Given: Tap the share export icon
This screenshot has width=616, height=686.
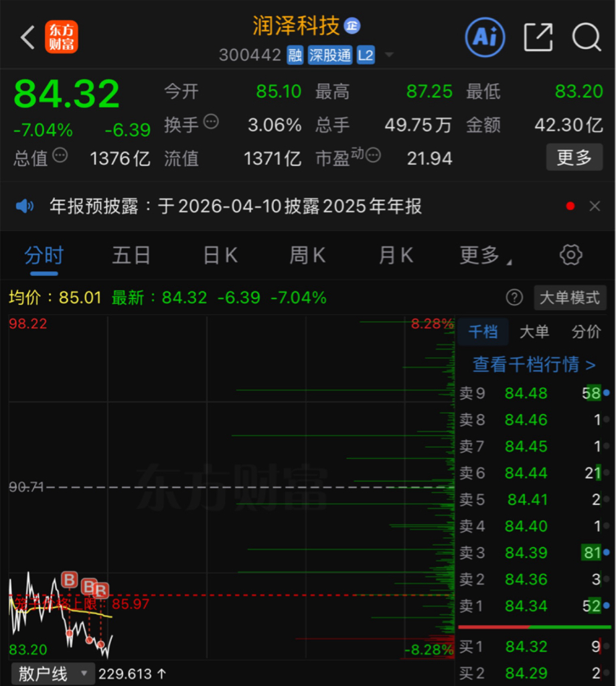Looking at the screenshot, I should click(538, 37).
